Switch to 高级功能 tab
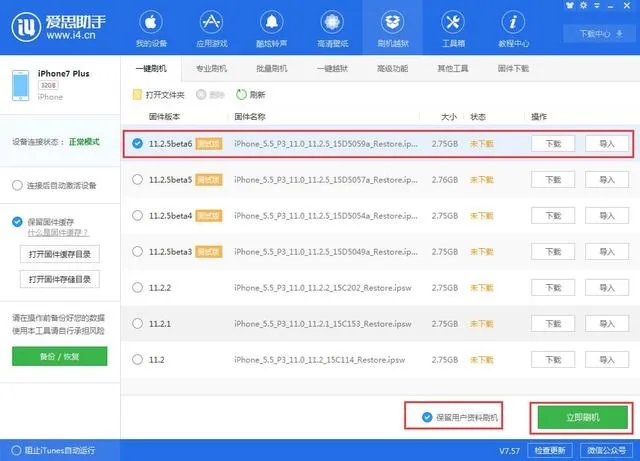 pos(393,68)
